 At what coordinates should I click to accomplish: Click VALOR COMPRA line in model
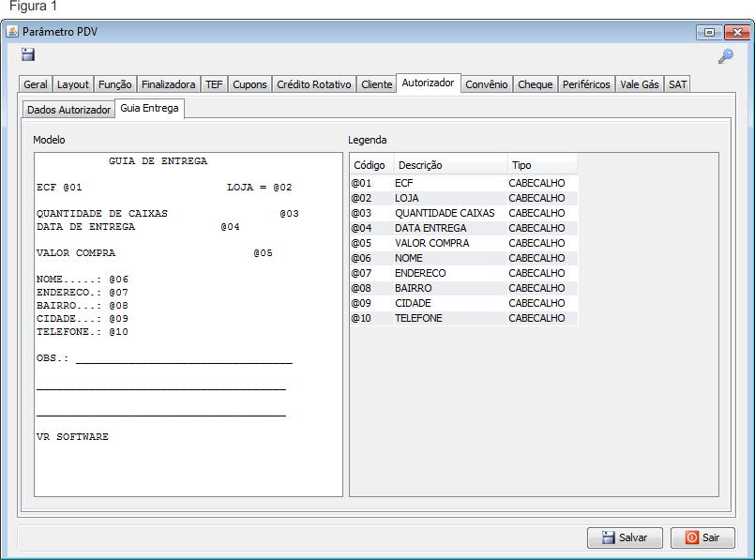155,252
